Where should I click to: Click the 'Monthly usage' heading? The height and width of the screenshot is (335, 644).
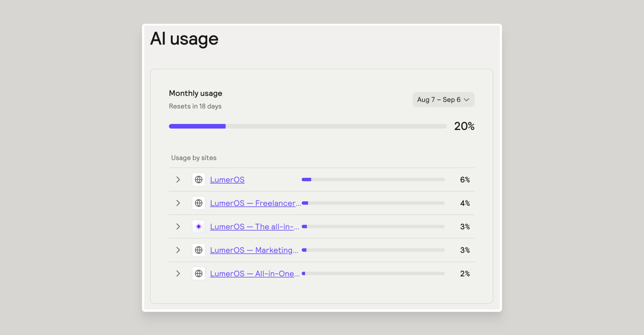[x=196, y=93]
